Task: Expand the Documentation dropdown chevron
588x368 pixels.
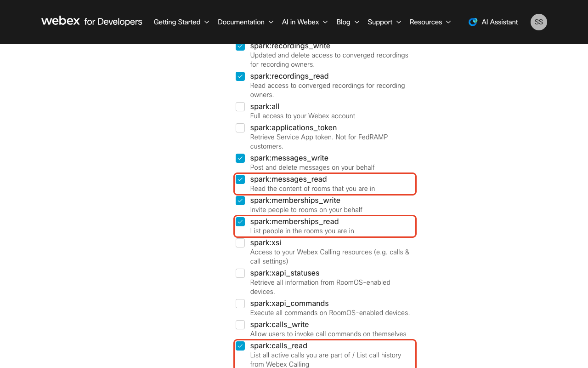Action: pyautogui.click(x=271, y=22)
